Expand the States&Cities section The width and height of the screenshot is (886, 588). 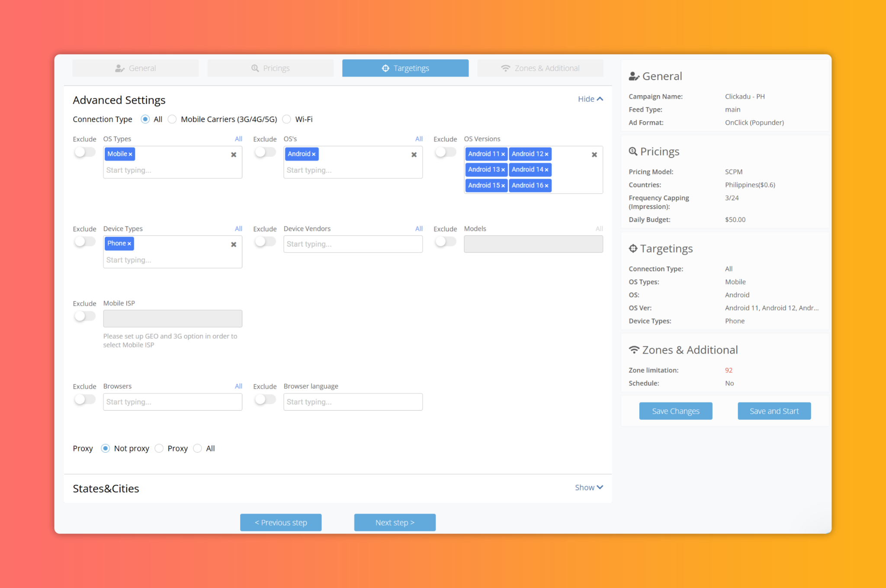click(x=589, y=487)
